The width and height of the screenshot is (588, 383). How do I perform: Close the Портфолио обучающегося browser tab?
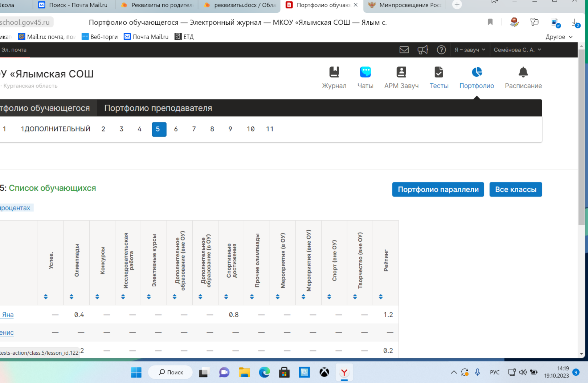355,5
